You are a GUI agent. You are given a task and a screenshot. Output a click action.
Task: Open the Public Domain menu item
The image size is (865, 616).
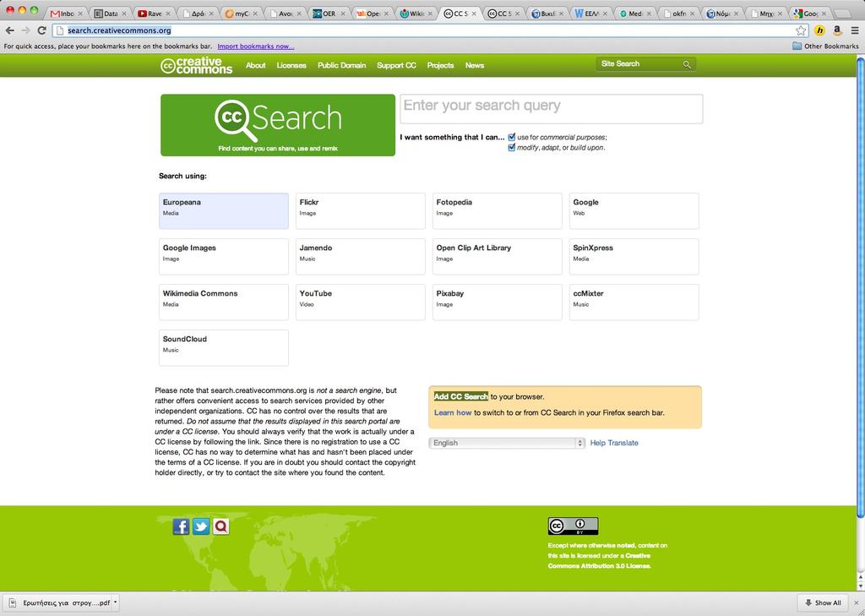click(x=341, y=65)
